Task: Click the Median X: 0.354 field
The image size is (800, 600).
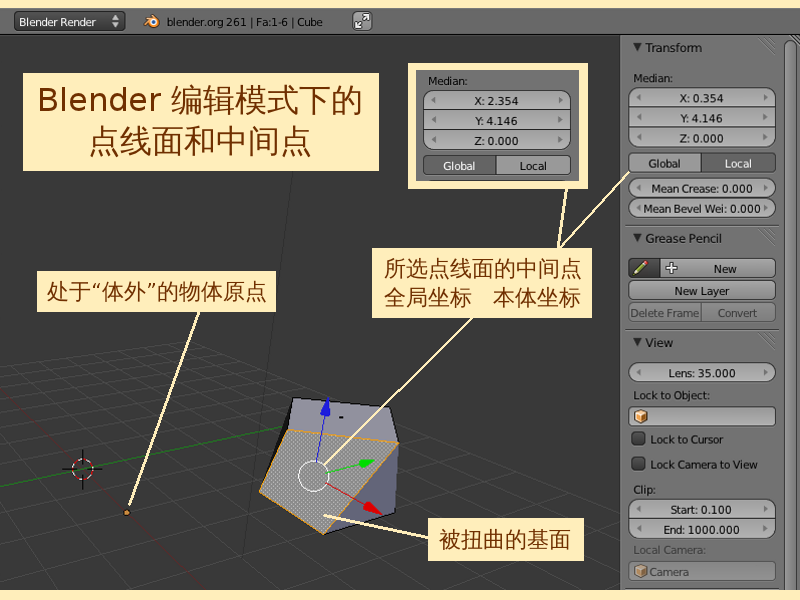Action: tap(702, 98)
